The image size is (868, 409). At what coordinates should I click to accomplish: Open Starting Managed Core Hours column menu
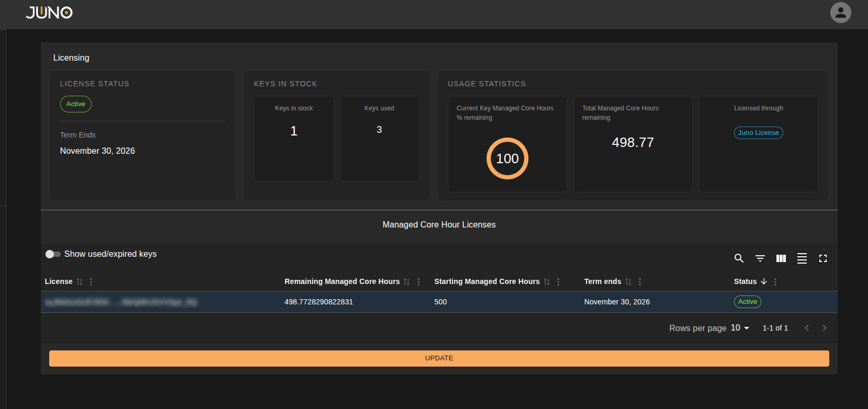coord(558,282)
